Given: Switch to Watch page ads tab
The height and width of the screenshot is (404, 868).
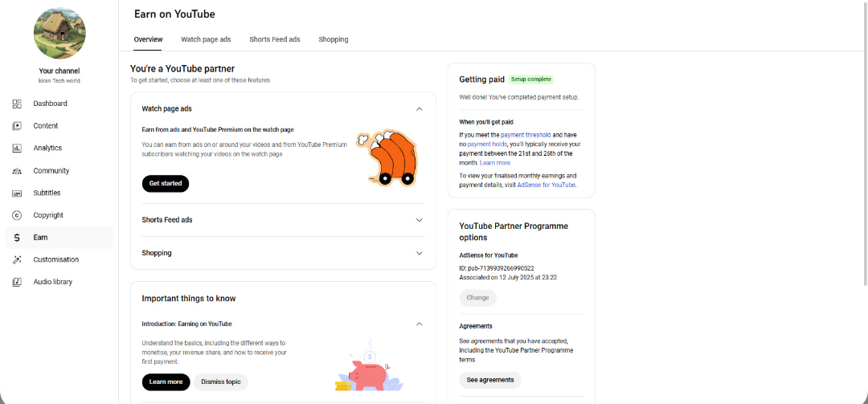Looking at the screenshot, I should click(x=206, y=39).
